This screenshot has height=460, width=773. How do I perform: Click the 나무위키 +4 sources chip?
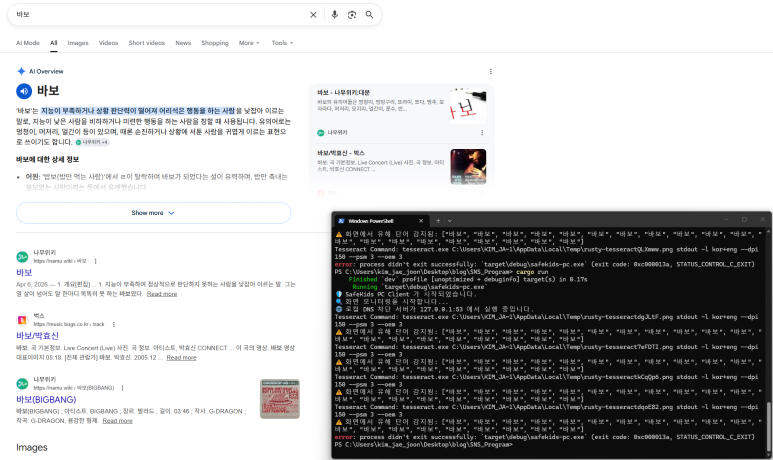[x=92, y=142]
